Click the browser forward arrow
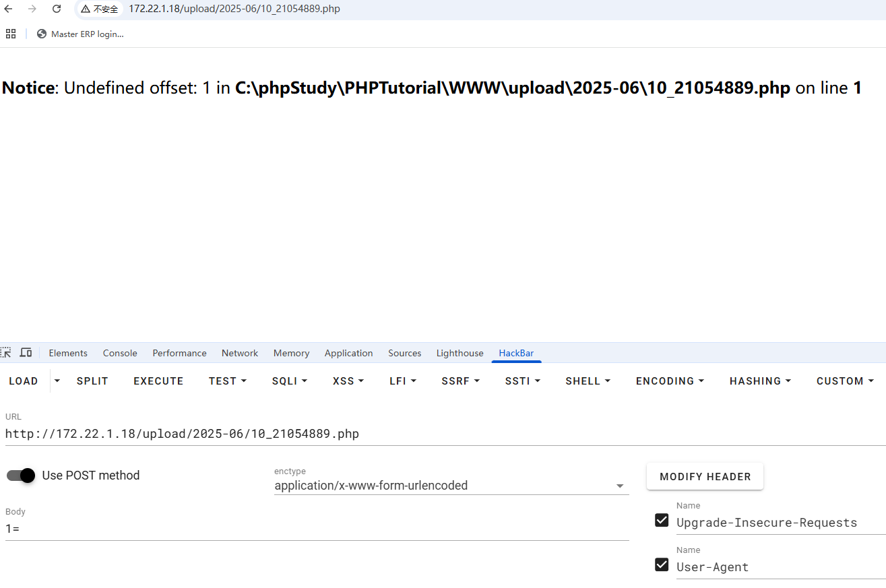 pyautogui.click(x=32, y=9)
